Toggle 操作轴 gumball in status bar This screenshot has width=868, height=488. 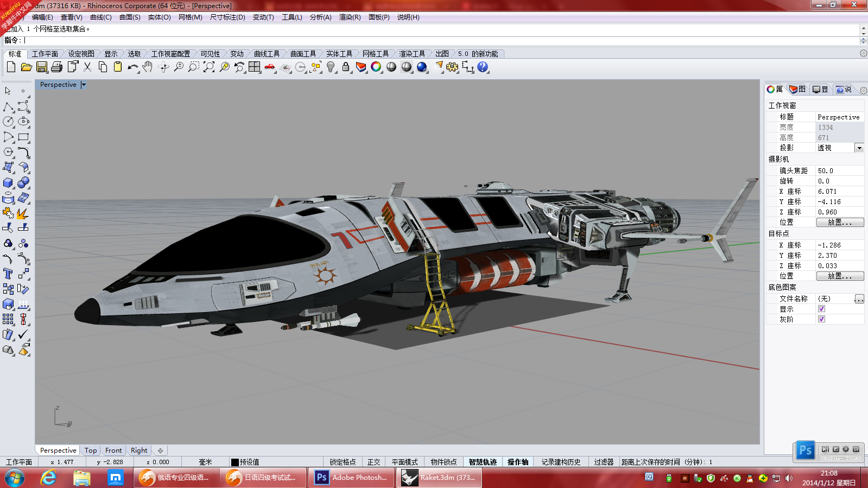tap(518, 462)
